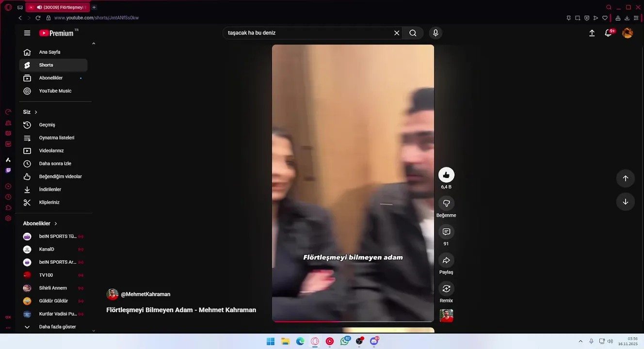
Task: Open the notifications bell
Action: pos(608,33)
